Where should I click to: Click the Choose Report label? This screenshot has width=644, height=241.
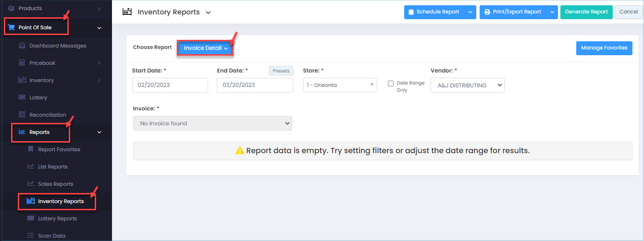click(152, 48)
